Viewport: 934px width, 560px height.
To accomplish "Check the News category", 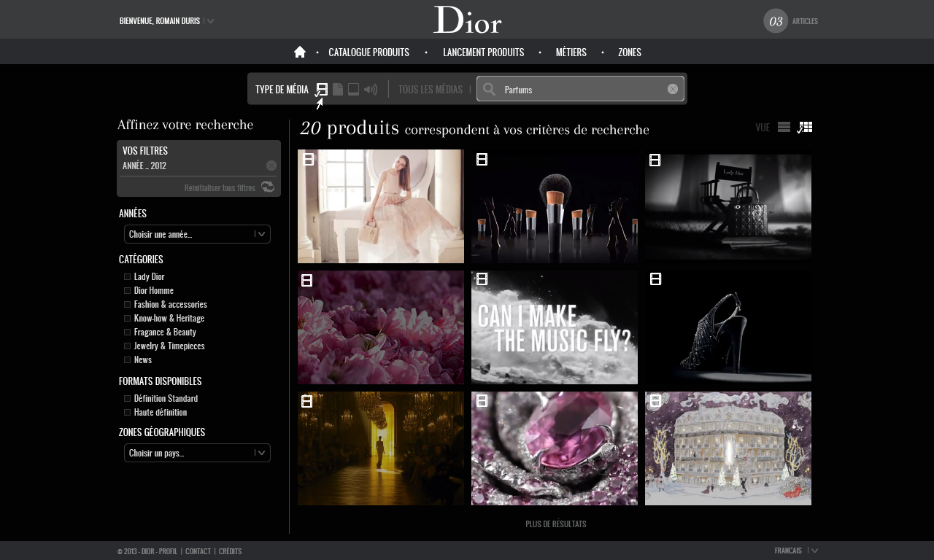I will (127, 359).
